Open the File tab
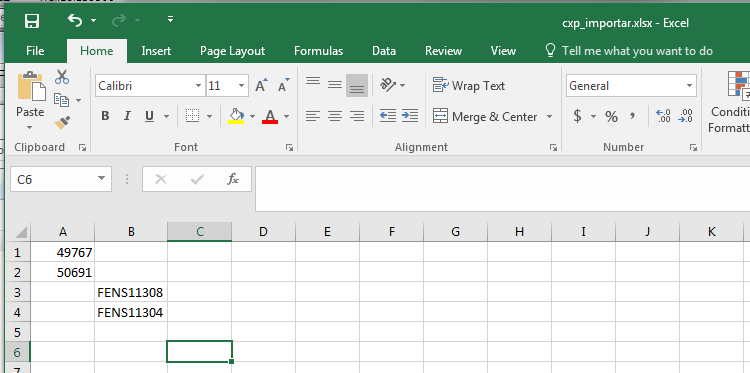 (35, 51)
